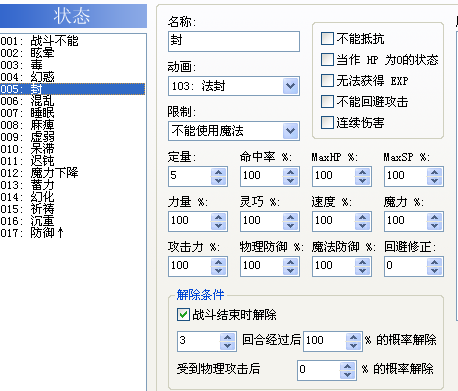Select state 014: 幻化

73,197
